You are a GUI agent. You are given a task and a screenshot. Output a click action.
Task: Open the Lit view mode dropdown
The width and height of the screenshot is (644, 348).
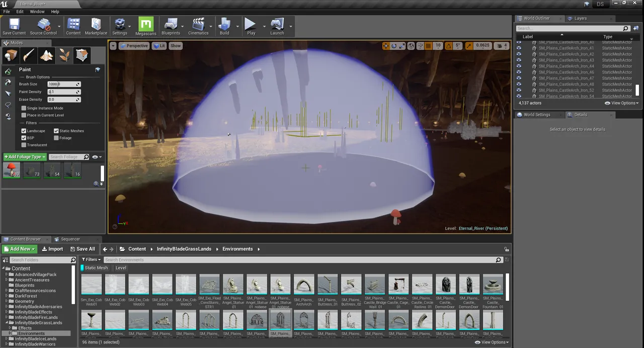point(159,46)
